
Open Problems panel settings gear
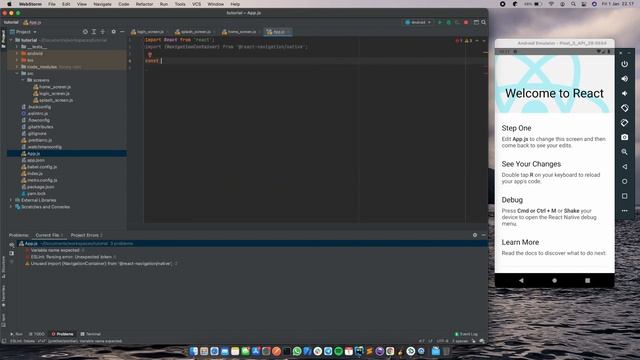click(x=475, y=235)
